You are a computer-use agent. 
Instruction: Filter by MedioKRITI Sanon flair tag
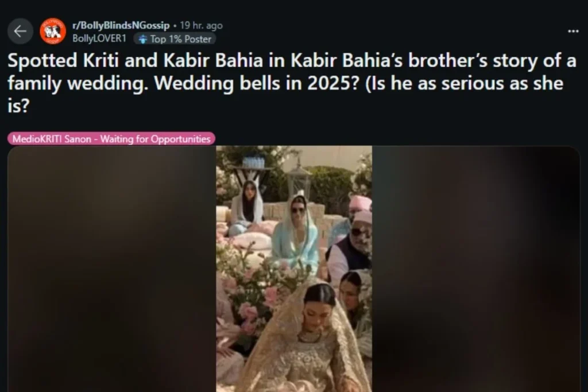tap(111, 139)
